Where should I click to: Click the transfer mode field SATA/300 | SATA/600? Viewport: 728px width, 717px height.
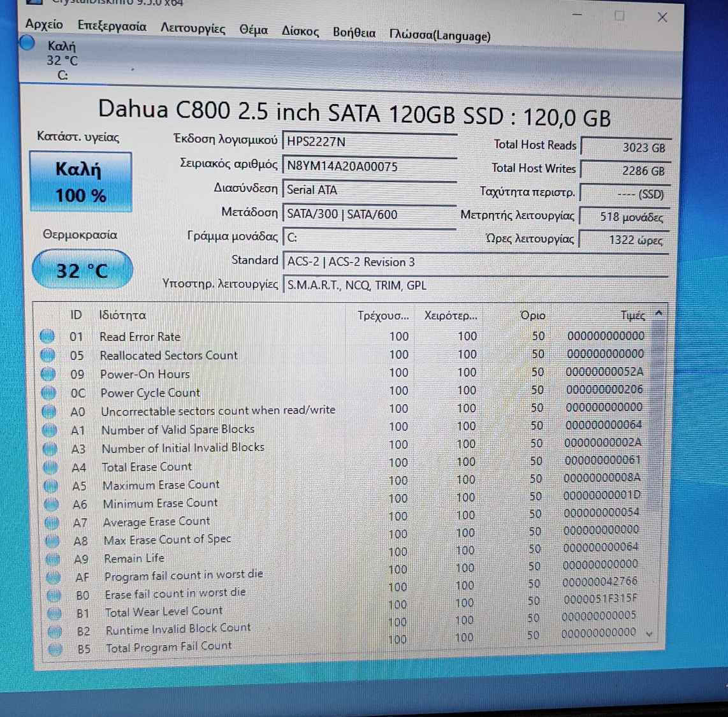coord(370,214)
